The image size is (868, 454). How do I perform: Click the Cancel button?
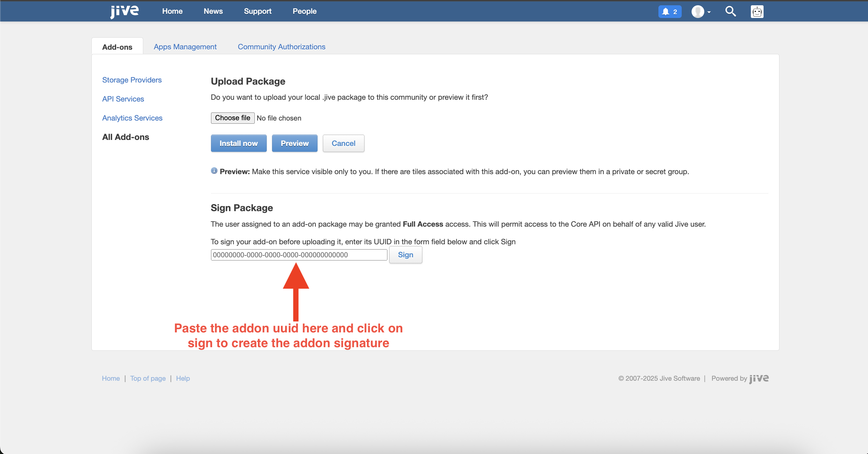click(343, 143)
